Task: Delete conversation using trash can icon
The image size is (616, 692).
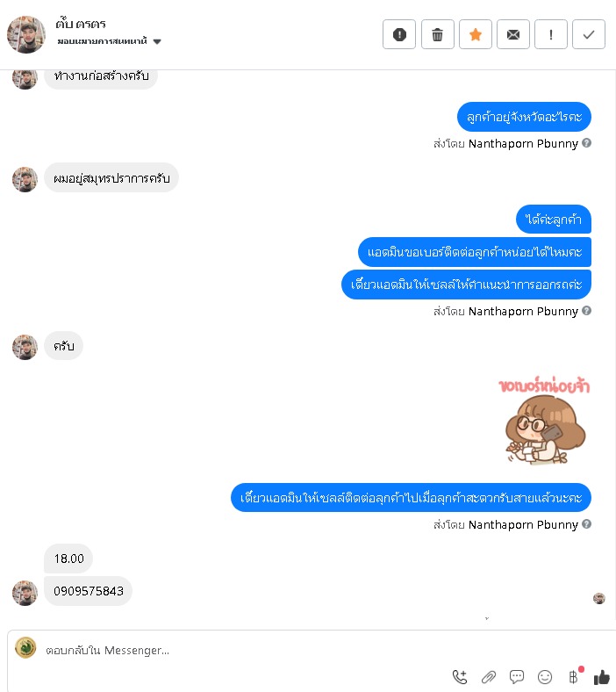Action: click(437, 34)
